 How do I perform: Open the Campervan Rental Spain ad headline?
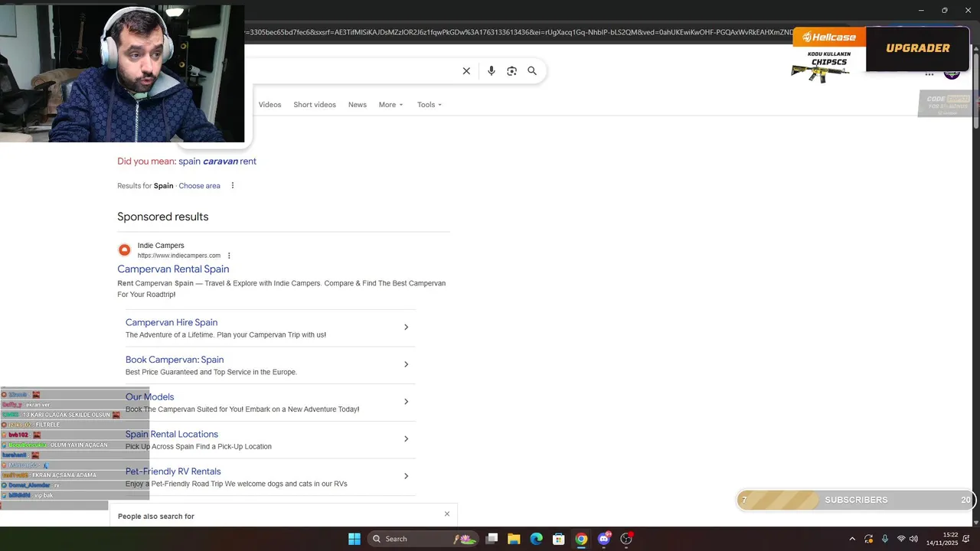coord(173,269)
